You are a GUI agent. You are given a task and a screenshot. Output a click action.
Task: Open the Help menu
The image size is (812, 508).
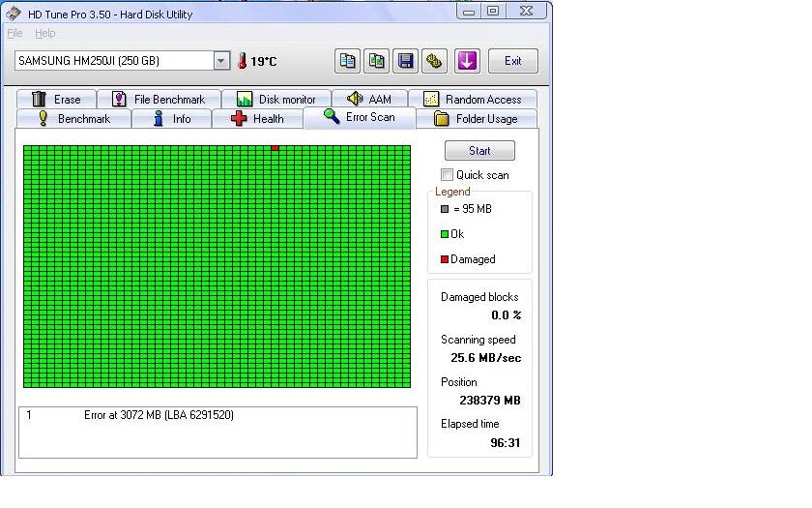coord(45,33)
